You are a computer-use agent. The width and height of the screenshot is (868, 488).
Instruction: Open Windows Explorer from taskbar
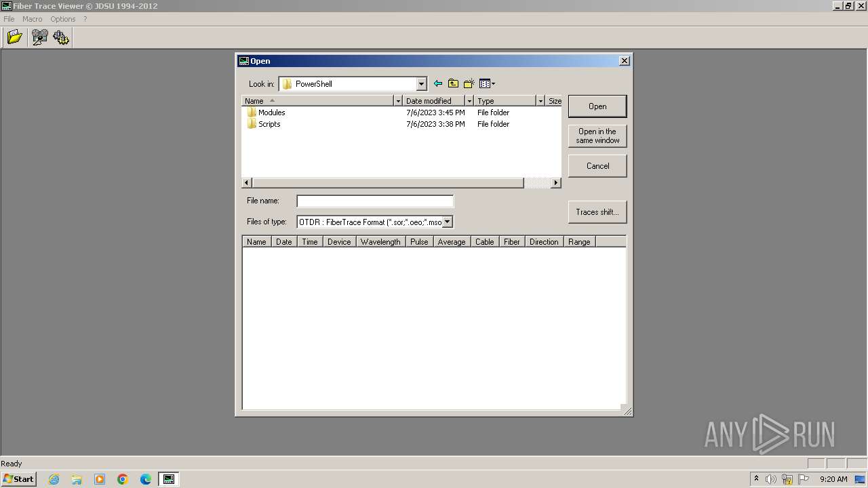point(77,479)
